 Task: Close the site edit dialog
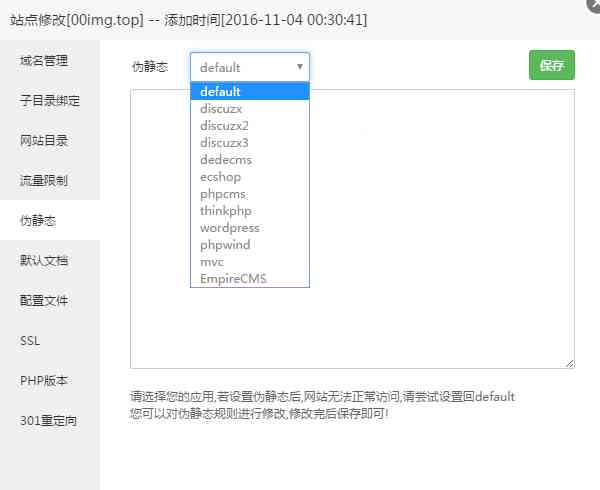(594, 5)
